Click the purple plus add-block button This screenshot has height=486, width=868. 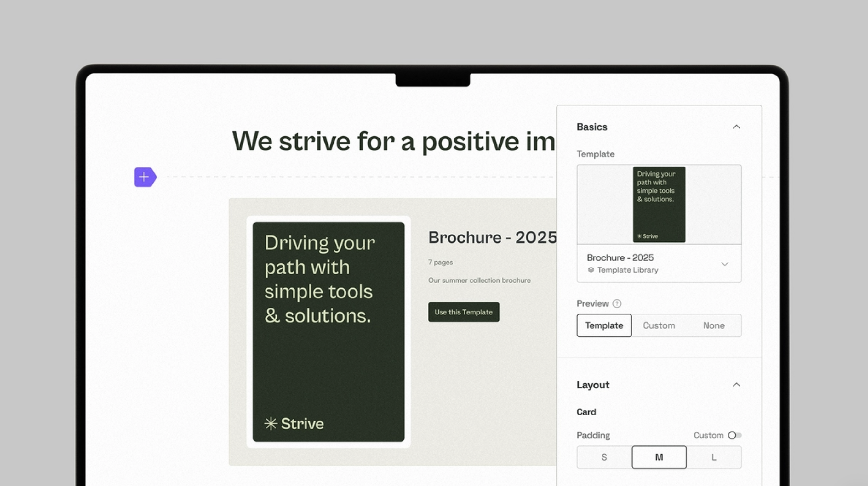[145, 177]
